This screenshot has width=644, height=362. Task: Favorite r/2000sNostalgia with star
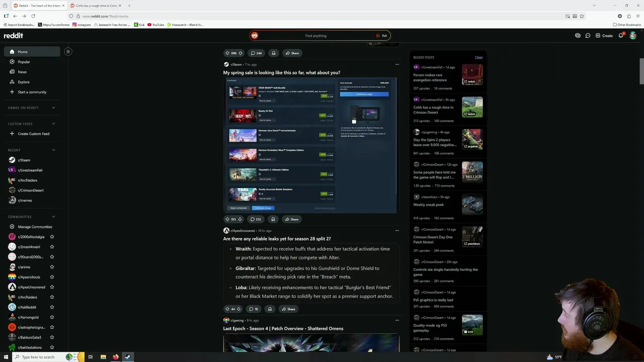52,237
